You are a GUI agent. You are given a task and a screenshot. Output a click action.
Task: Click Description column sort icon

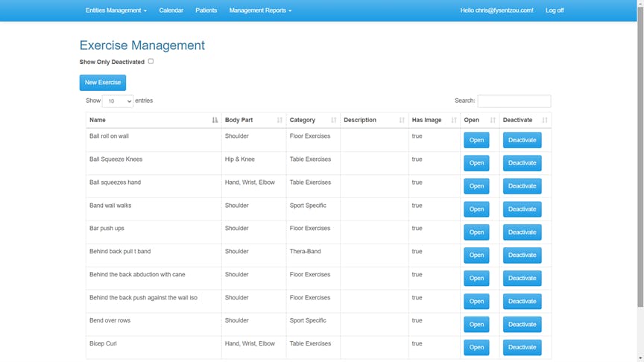point(402,120)
